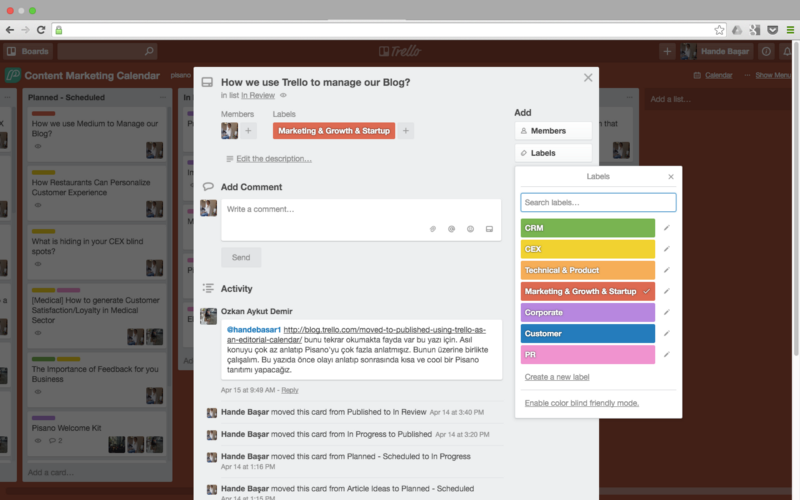Click the card member avatar under Members

pos(230,131)
